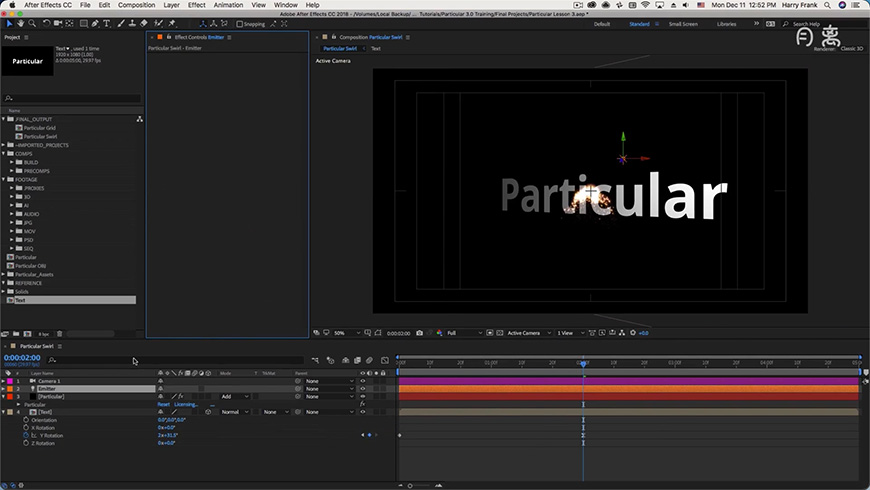870x490 pixels.
Task: Open the Animation menu
Action: 228,5
